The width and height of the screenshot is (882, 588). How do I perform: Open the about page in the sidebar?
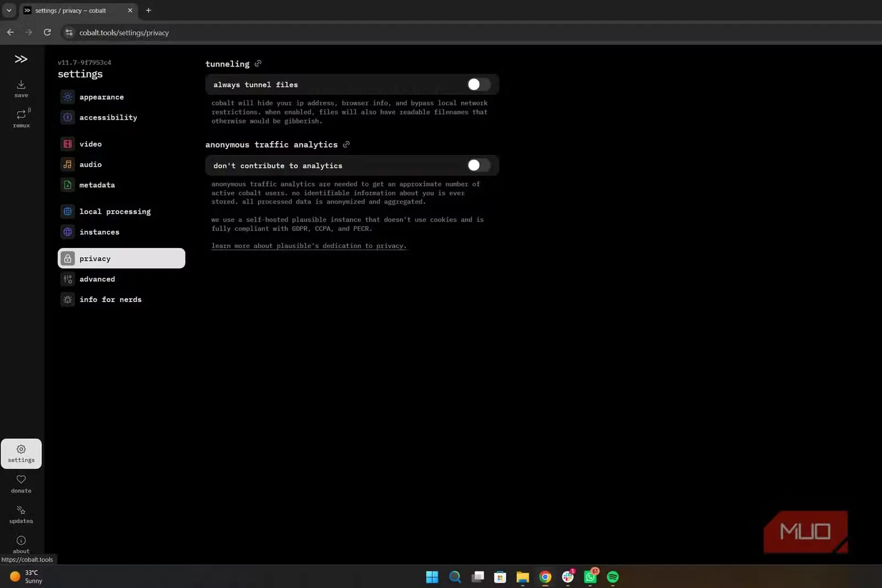coord(21,544)
